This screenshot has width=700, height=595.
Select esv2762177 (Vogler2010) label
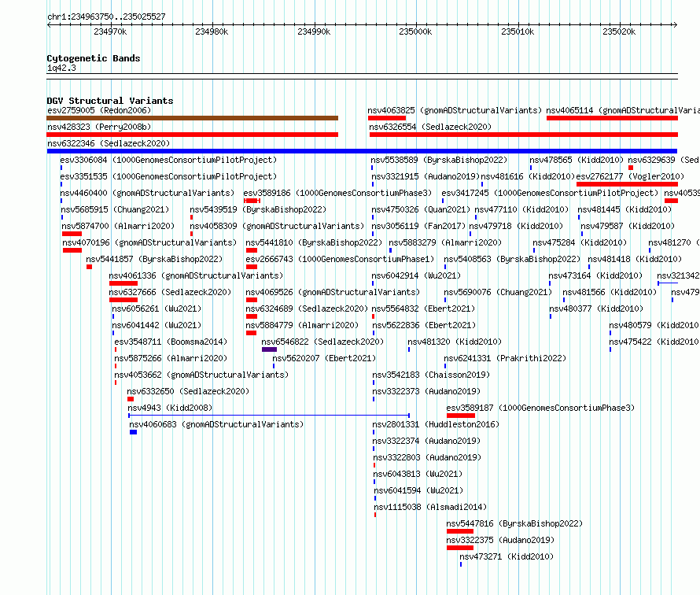tap(630, 176)
